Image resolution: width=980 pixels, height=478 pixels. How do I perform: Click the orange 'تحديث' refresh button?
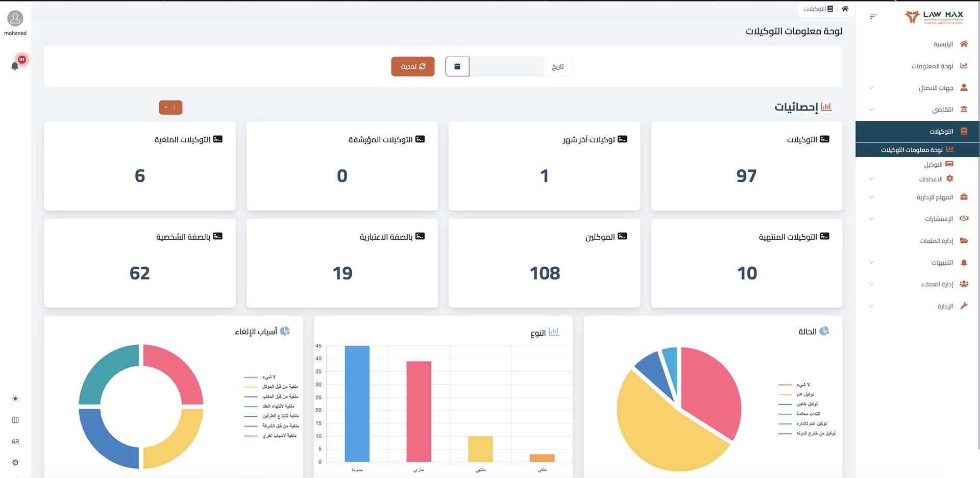point(412,66)
